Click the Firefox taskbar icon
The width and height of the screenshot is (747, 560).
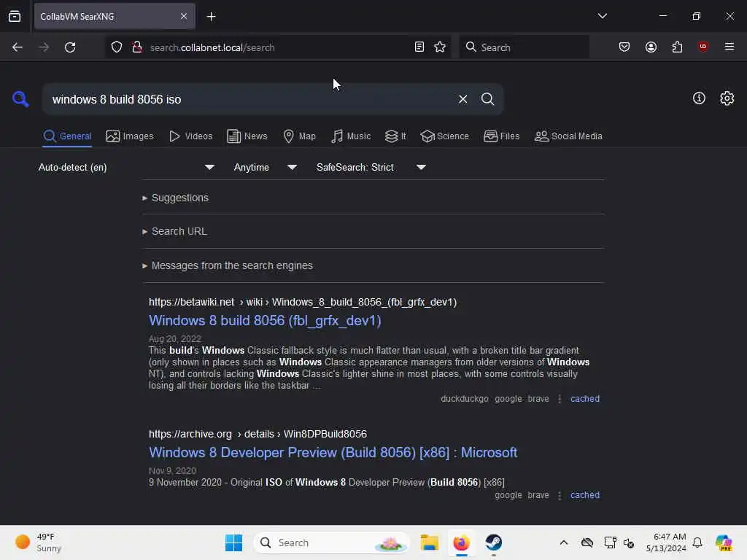(x=461, y=542)
